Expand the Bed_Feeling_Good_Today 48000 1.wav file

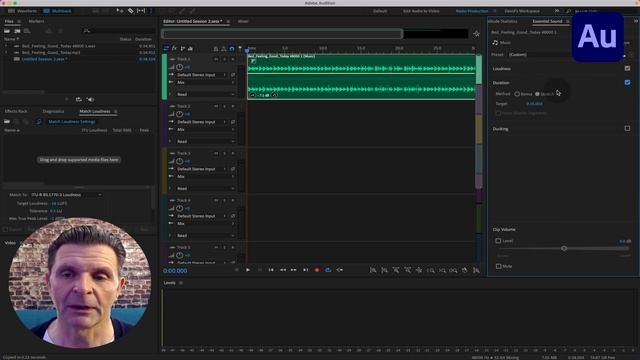click(x=6, y=46)
